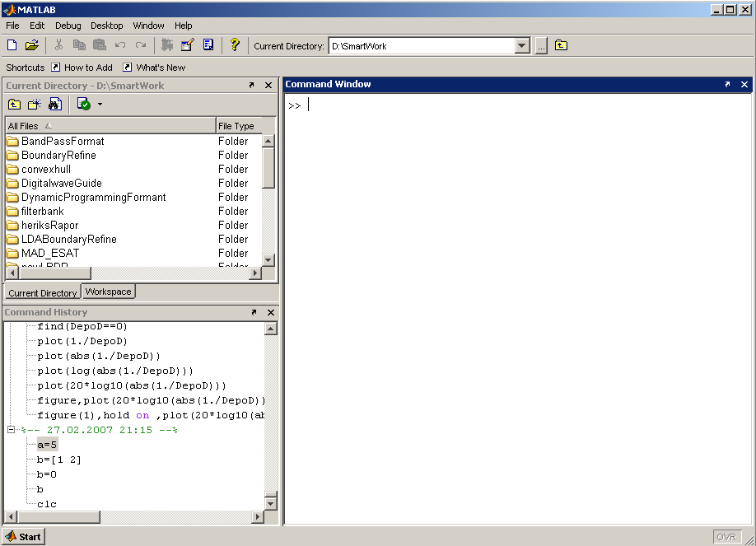Create a new folder in the Current Directory panel
This screenshot has width=756, height=546.
click(x=35, y=105)
